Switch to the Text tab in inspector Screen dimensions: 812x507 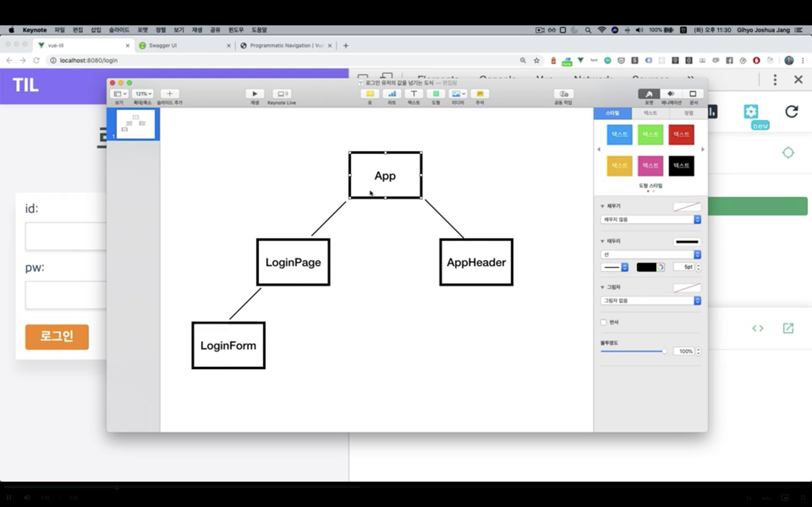(650, 113)
